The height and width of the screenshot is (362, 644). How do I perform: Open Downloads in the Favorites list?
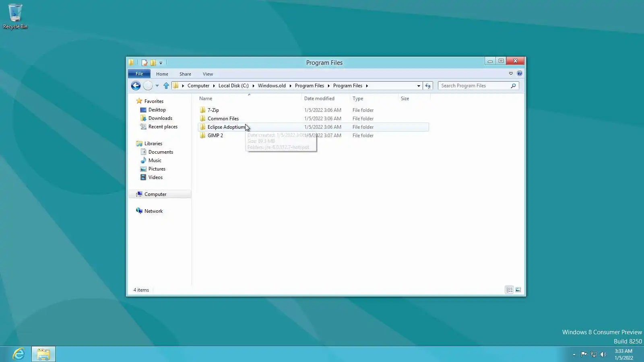pyautogui.click(x=160, y=118)
